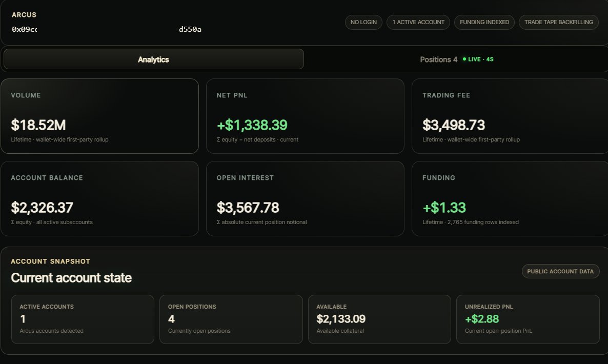Screen dimensions: 608x364
Task: Click the NET PNL card heading
Action: [232, 95]
